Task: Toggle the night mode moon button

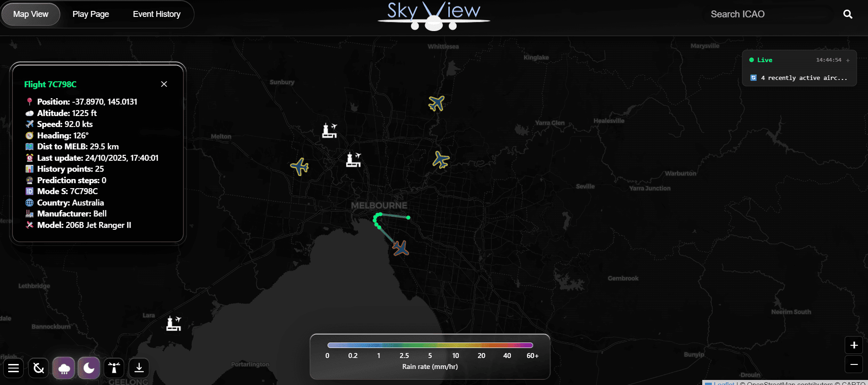Action: pos(89,368)
